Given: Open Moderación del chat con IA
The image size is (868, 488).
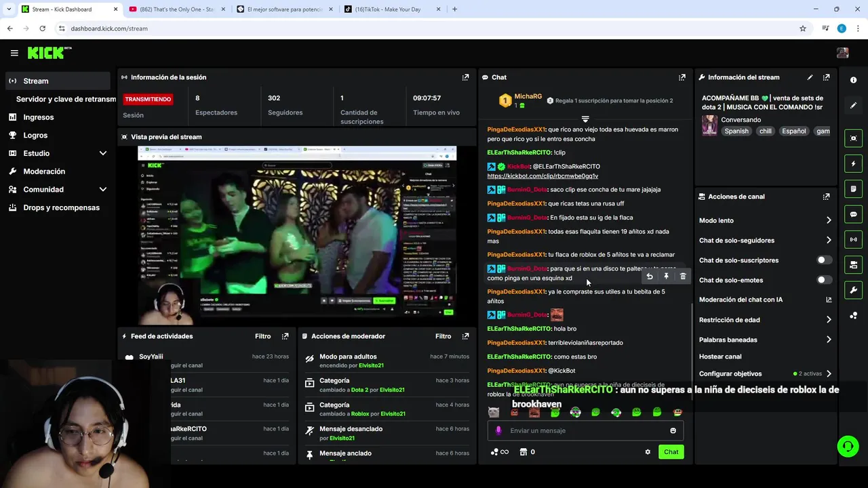Looking at the screenshot, I should 765,300.
